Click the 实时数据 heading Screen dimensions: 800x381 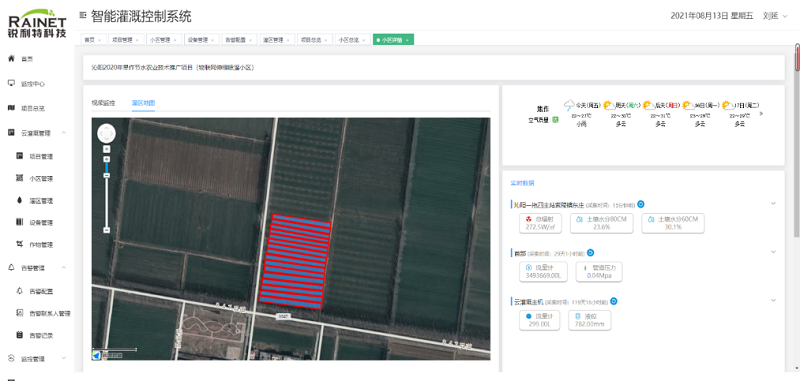[522, 183]
